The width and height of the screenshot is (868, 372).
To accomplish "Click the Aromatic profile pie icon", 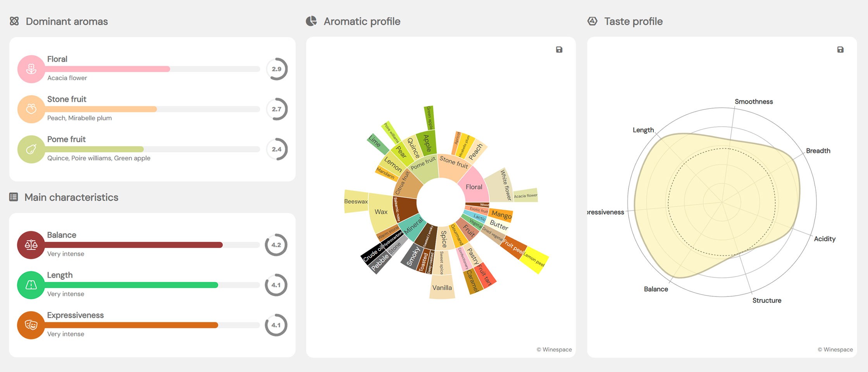I will coord(311,21).
